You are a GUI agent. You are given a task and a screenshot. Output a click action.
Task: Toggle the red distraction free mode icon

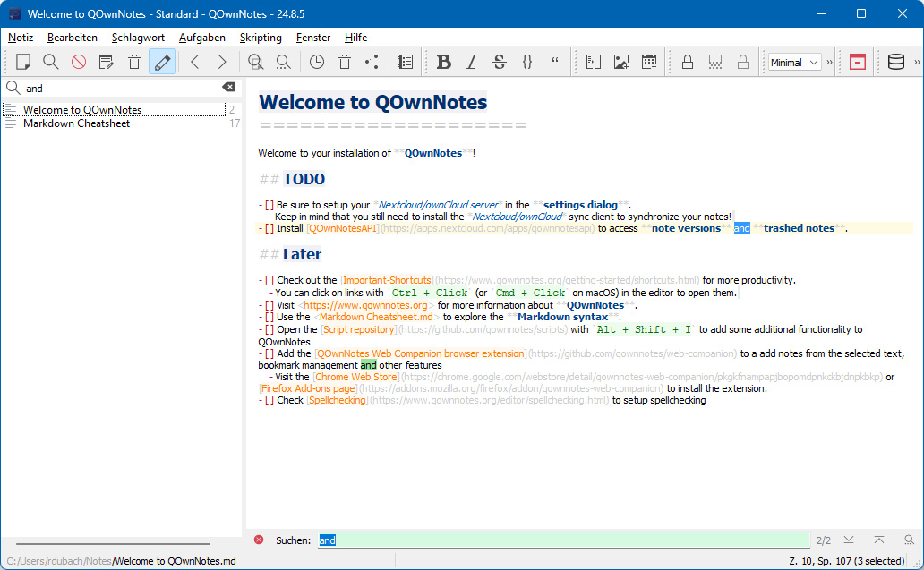coord(858,62)
